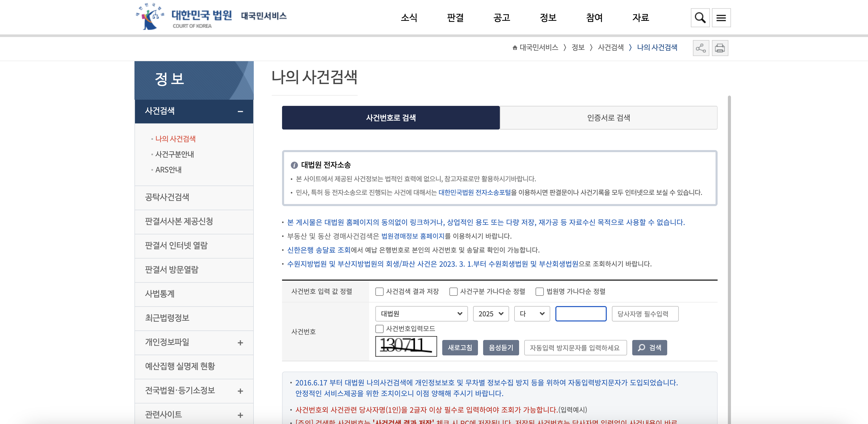
Task: Open the 공고 top menu
Action: 501,17
